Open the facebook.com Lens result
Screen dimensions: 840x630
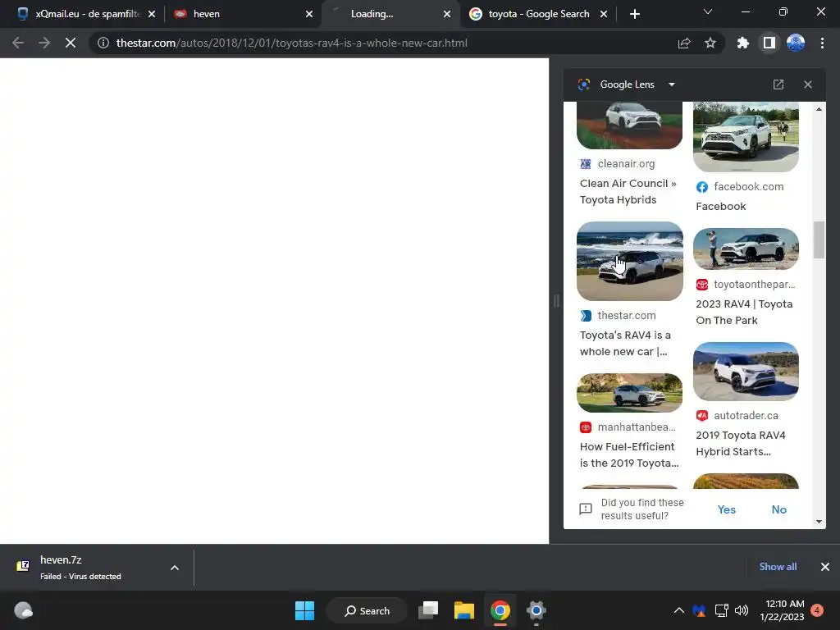720,206
